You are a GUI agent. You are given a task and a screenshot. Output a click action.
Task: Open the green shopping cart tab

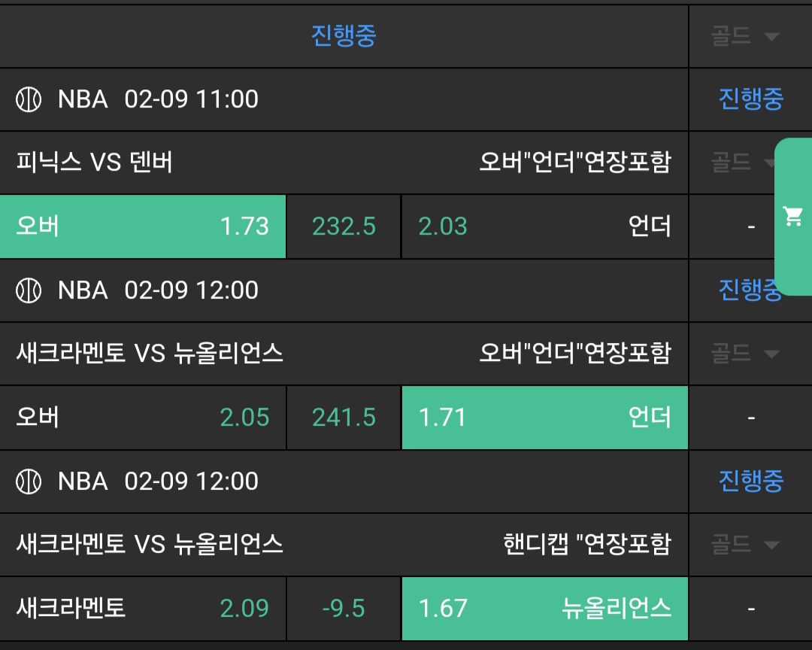[x=792, y=217]
